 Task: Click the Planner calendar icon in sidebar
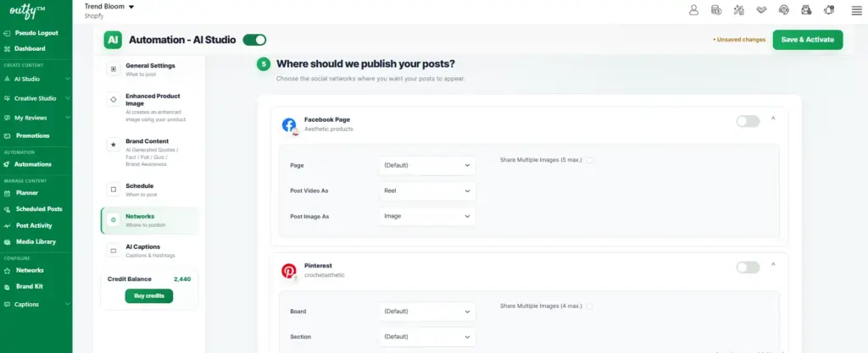7,193
